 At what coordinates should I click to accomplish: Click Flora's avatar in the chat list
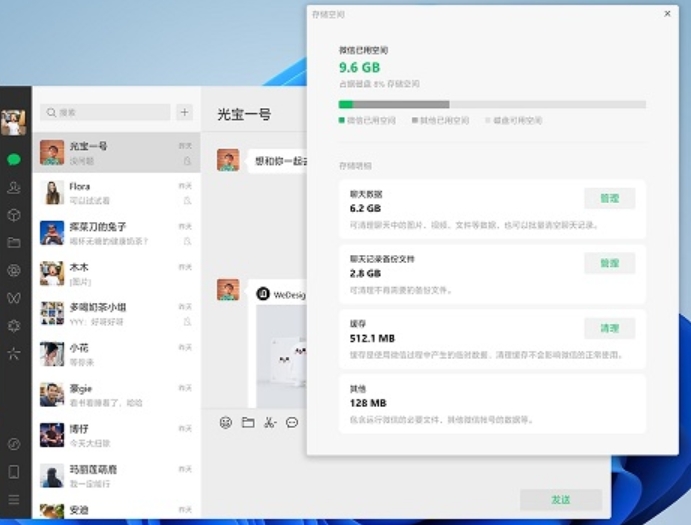(x=52, y=193)
